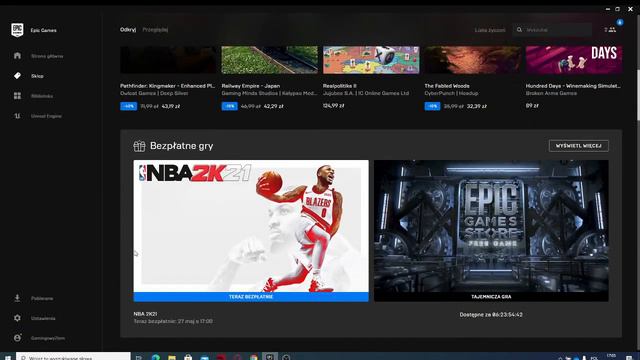Click the user account avatar icon
640x360 pixels.
coord(17,338)
